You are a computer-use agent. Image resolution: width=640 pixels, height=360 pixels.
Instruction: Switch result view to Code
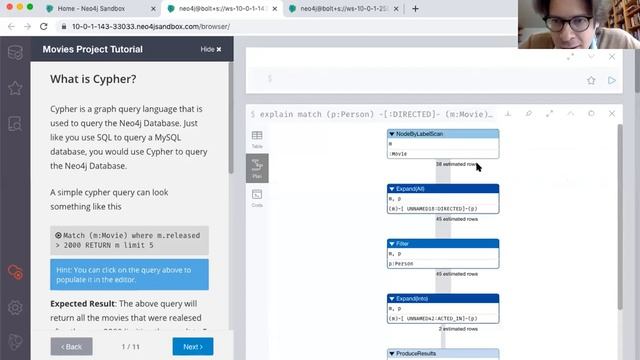click(257, 198)
